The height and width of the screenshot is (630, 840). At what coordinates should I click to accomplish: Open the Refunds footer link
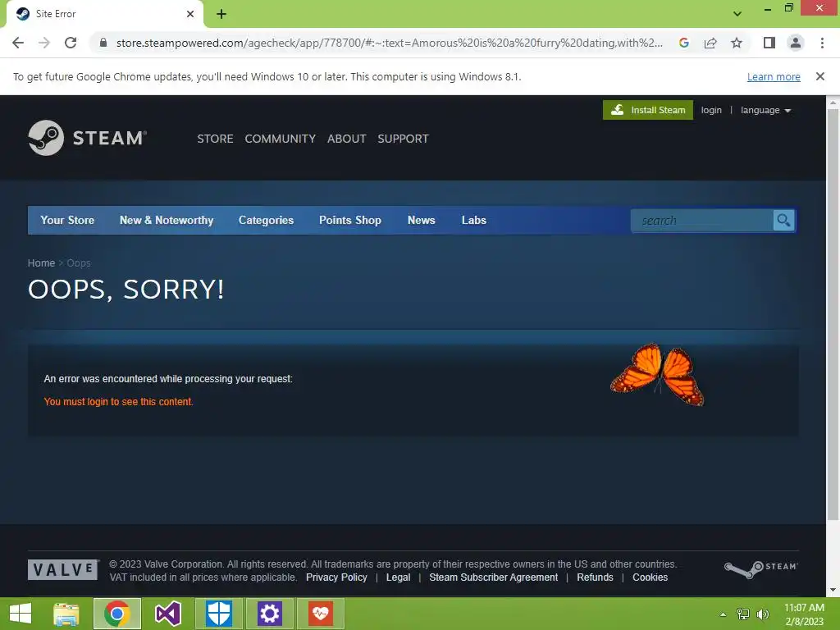point(595,577)
